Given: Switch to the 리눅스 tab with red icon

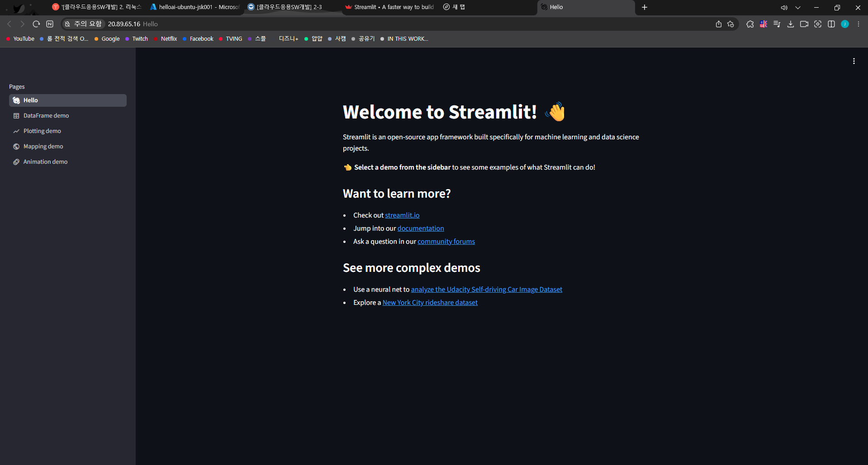Looking at the screenshot, I should click(96, 7).
